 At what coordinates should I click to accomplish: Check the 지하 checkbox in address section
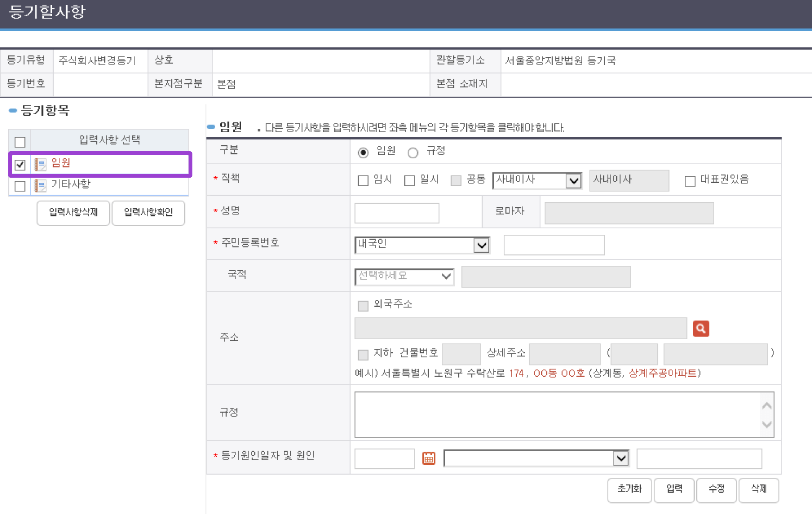[x=363, y=355]
